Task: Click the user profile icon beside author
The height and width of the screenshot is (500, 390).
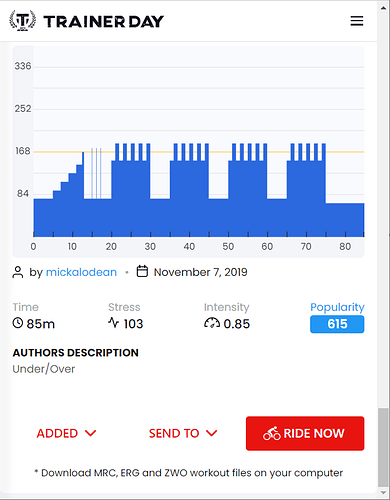Action: point(18,272)
